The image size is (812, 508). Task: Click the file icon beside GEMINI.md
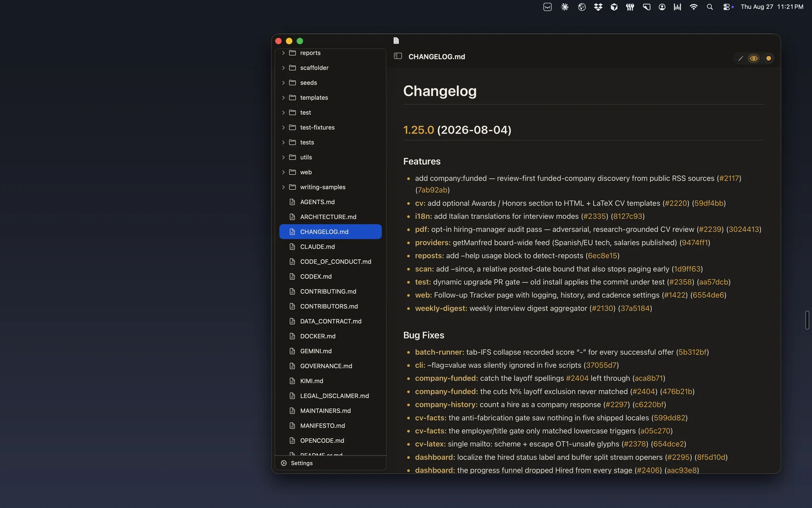(292, 351)
